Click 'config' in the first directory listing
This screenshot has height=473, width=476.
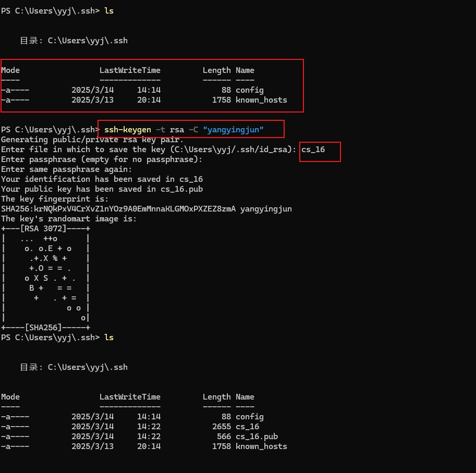[250, 90]
